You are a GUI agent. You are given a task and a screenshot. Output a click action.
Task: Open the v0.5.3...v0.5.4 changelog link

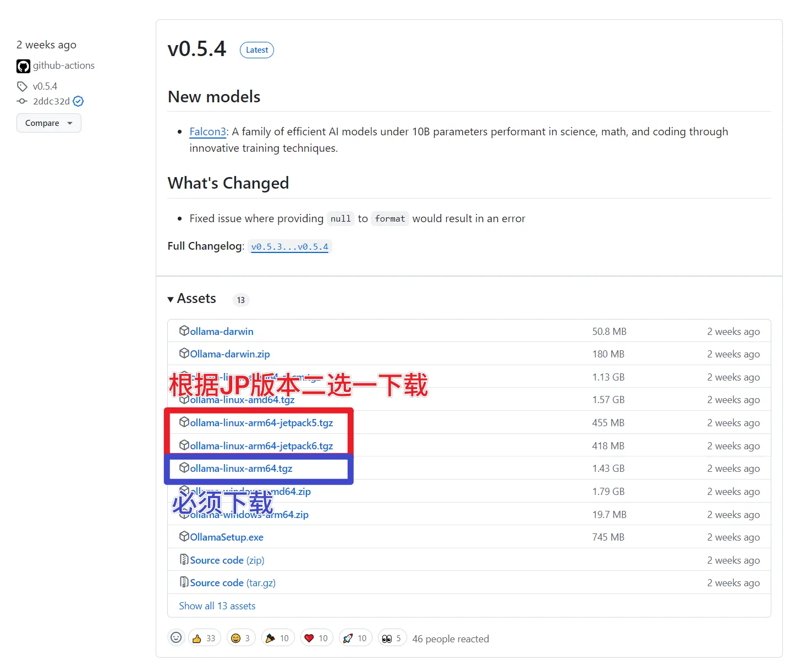click(x=290, y=247)
